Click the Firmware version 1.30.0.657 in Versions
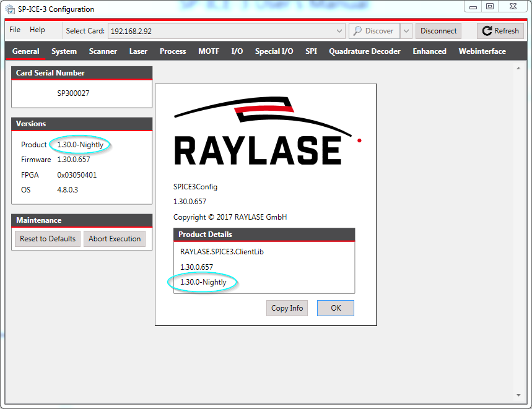This screenshot has height=409, width=532. pyautogui.click(x=74, y=160)
